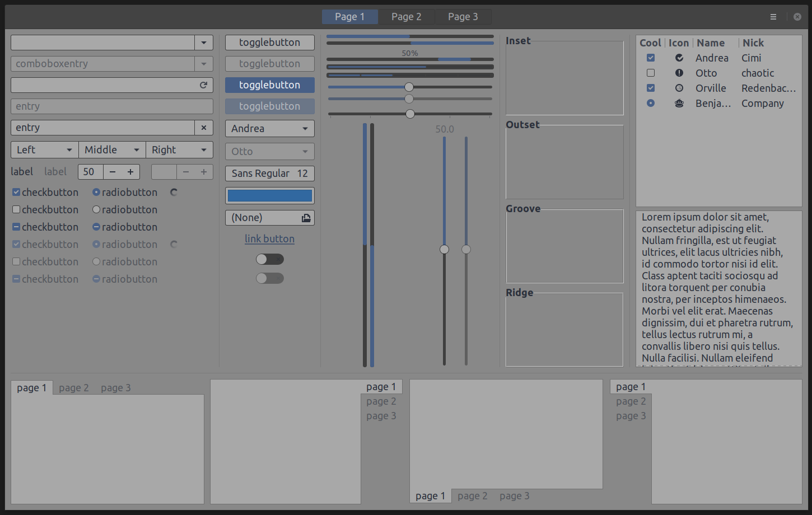Select page 2 in the bottom-tabbed notebook
This screenshot has height=515, width=812.
[x=473, y=496]
